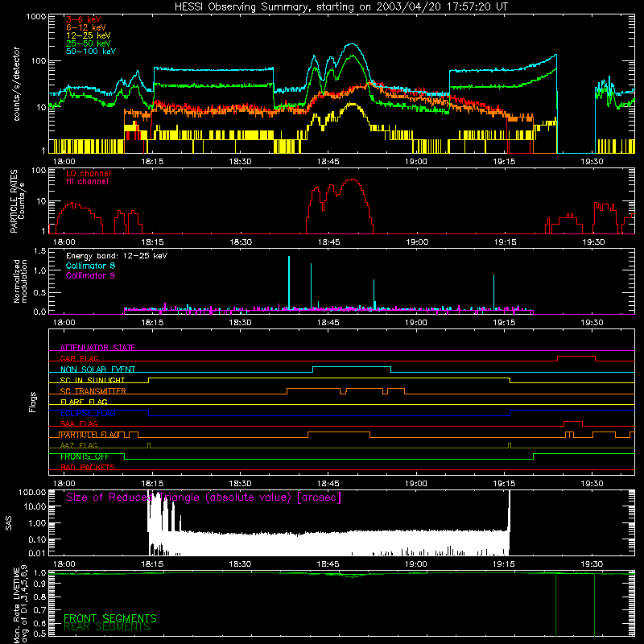The image size is (644, 644).
Task: Click the HI channel legend label
Action: tap(87, 182)
